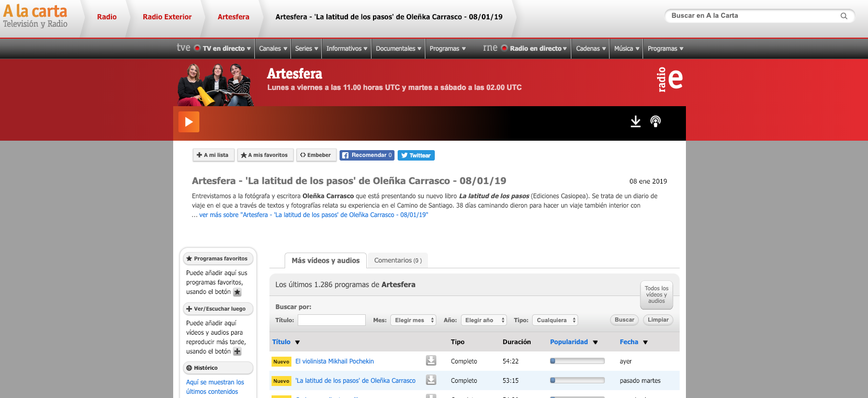Share via the Twittear button
This screenshot has height=398, width=868.
(x=416, y=155)
